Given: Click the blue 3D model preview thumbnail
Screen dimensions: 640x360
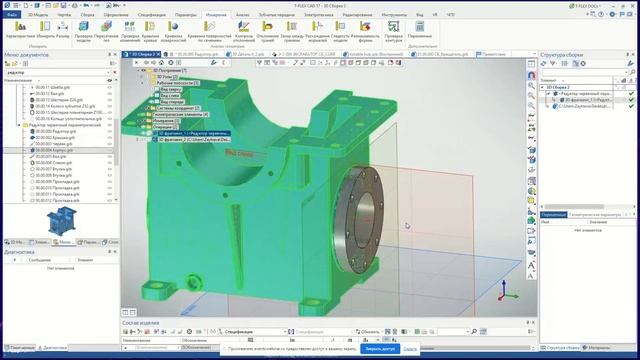Looking at the screenshot, I should tap(62, 220).
